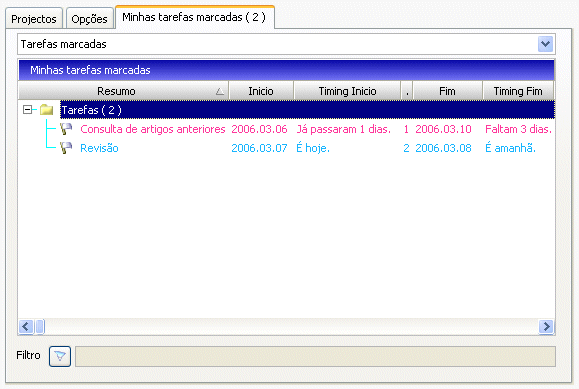The height and width of the screenshot is (389, 579).
Task: Click the filter funnel icon button
Action: click(60, 356)
